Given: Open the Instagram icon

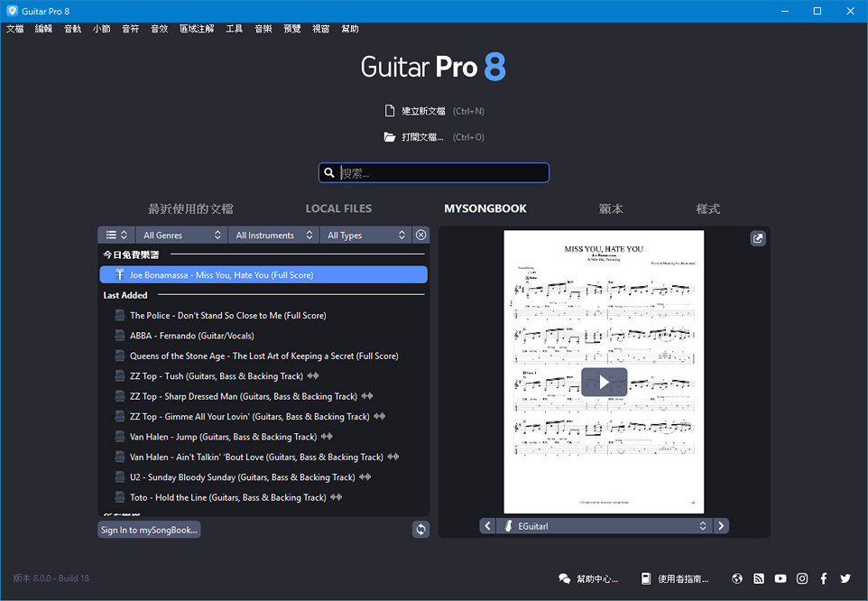Looking at the screenshot, I should [801, 578].
